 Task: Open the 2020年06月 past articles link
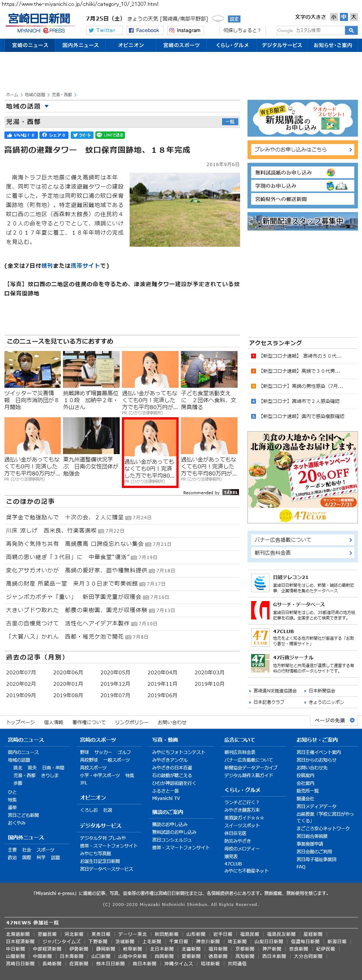68,672
